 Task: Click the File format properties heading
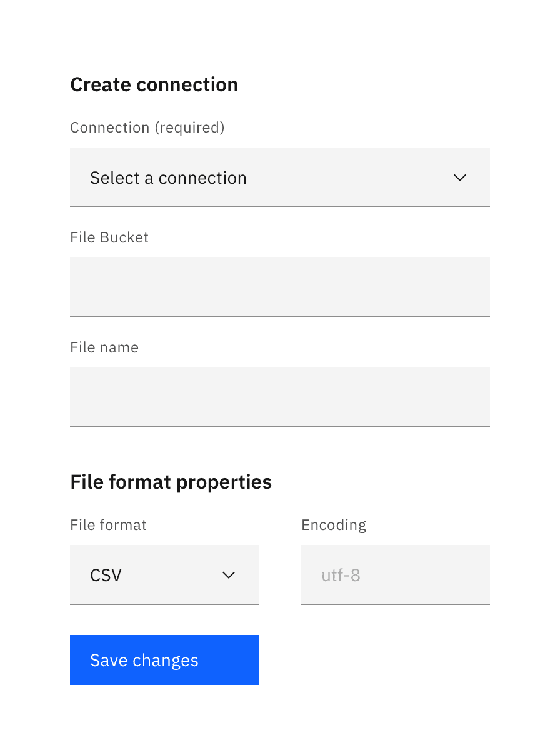pyautogui.click(x=171, y=482)
